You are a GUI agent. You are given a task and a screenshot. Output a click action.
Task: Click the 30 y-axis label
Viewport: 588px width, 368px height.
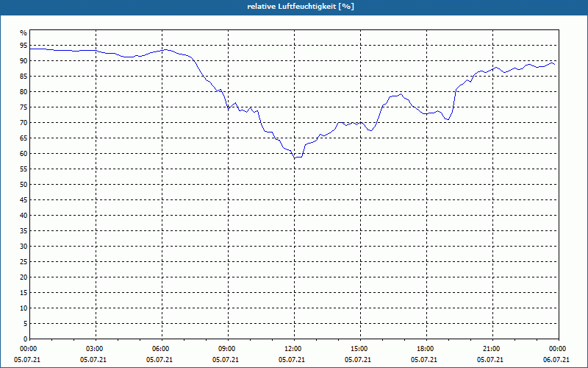24,247
